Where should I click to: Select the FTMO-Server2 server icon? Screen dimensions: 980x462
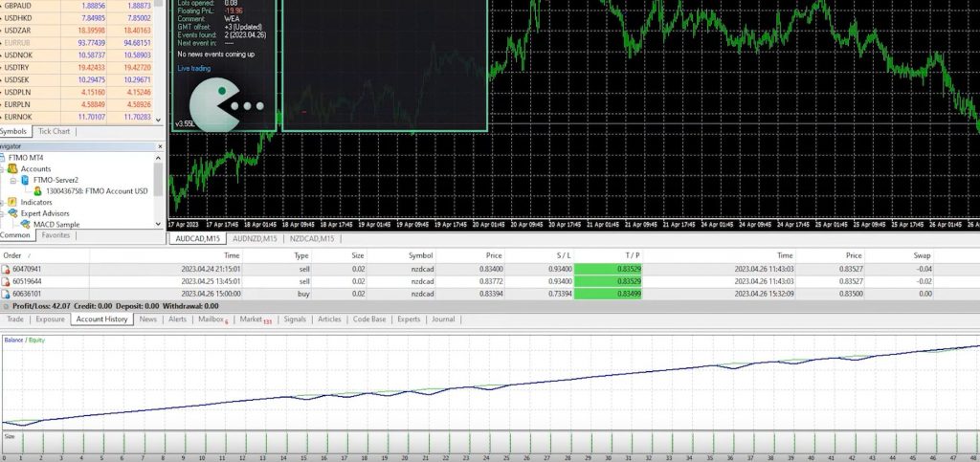[x=25, y=180]
